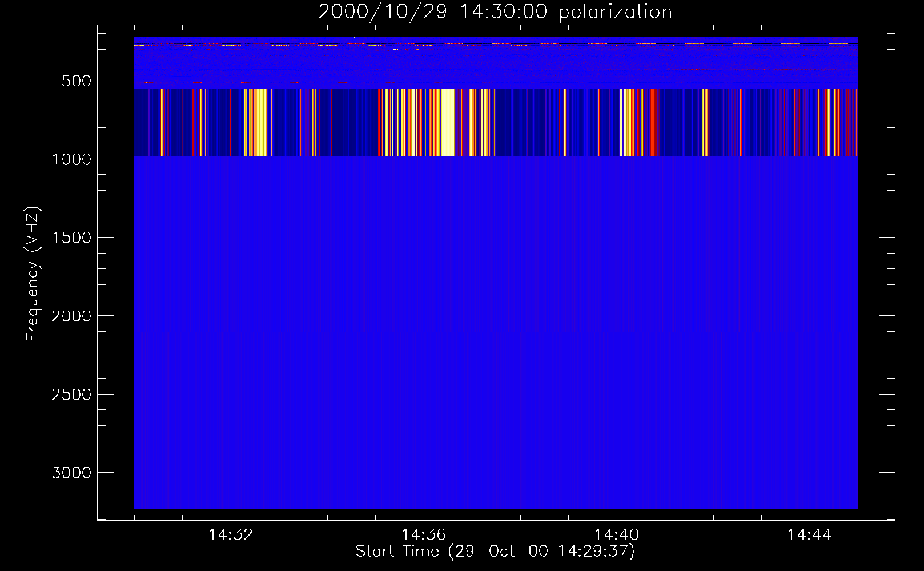Click the thick red stripes just after 14:40
Screen dimensions: 924x571
[x=653, y=123]
